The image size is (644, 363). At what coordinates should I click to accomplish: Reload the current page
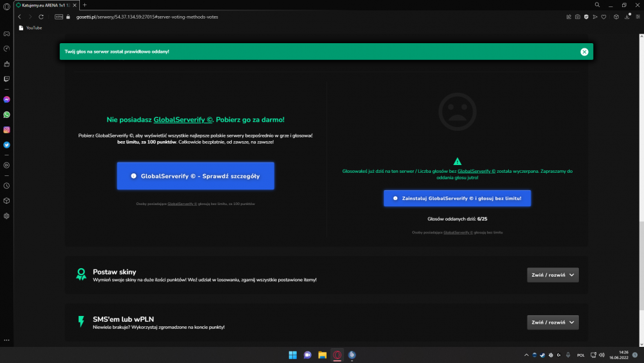pos(41,17)
